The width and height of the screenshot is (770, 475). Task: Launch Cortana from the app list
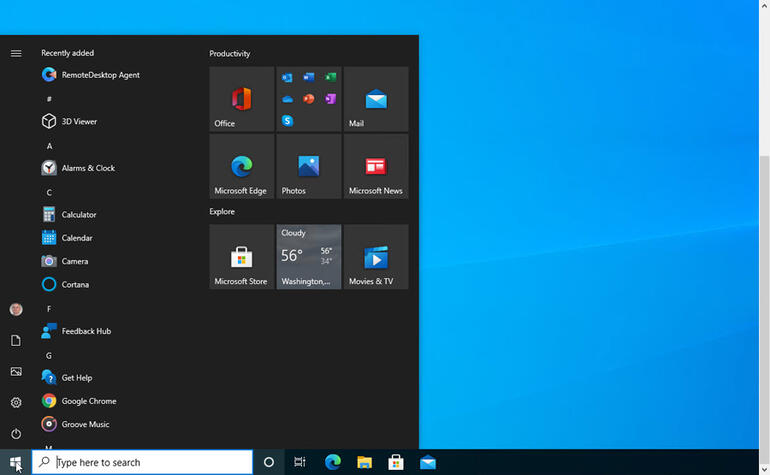click(65, 284)
